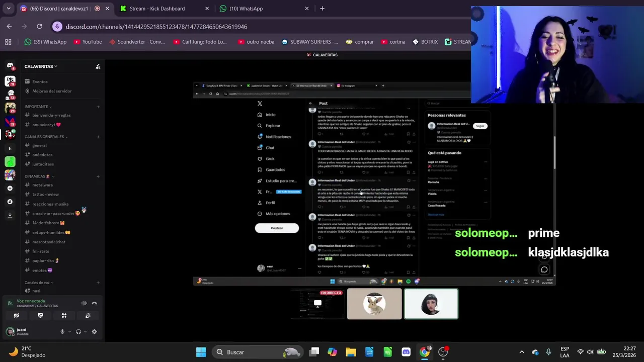This screenshot has height=362, width=644.
Task: Open Eventos calendar item
Action: (x=40, y=81)
